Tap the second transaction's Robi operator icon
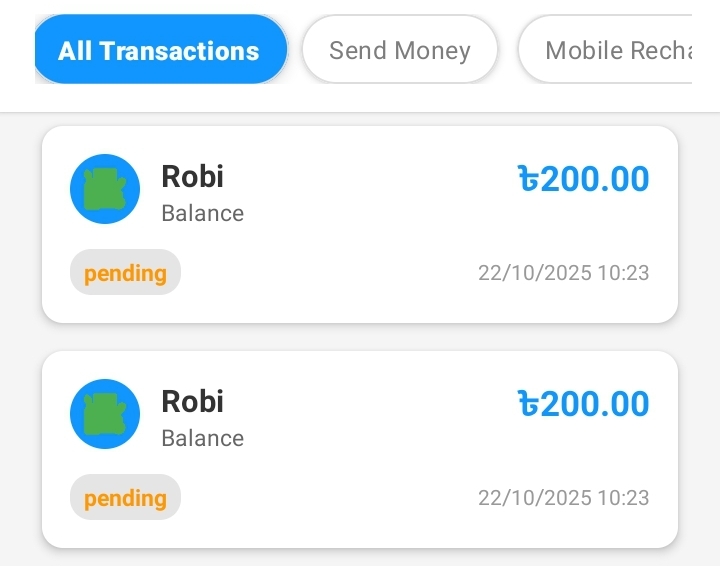This screenshot has height=566, width=720. (x=105, y=414)
